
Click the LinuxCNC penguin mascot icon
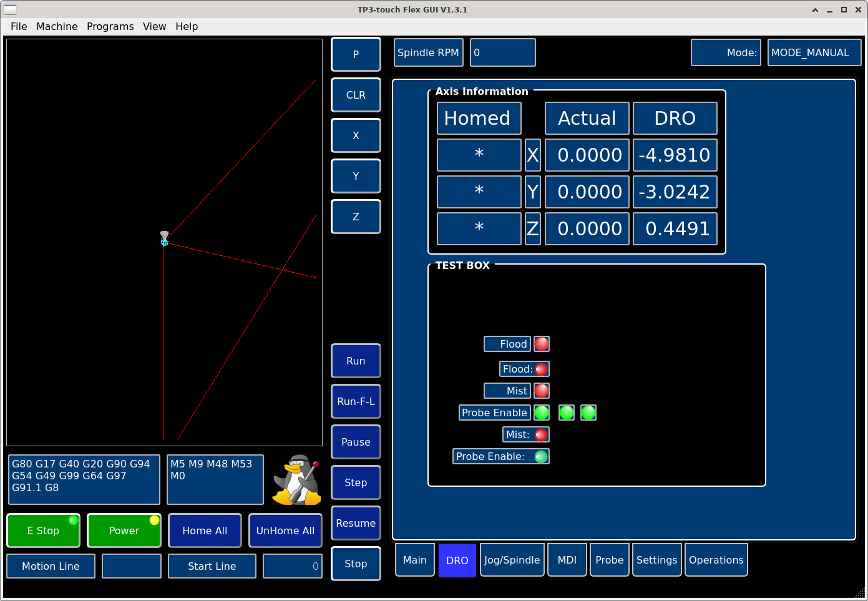(x=297, y=479)
